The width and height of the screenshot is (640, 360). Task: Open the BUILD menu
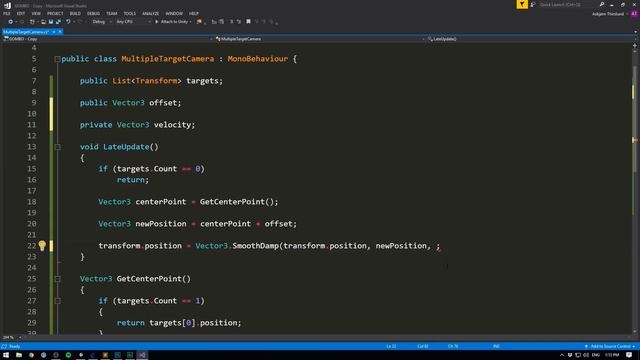tap(75, 13)
